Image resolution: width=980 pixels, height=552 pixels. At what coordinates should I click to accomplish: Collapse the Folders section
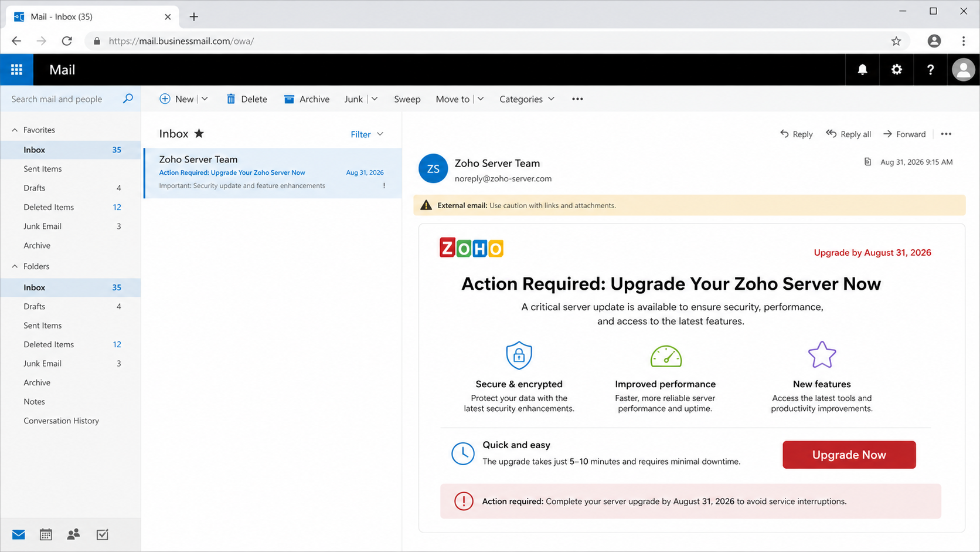click(x=15, y=266)
